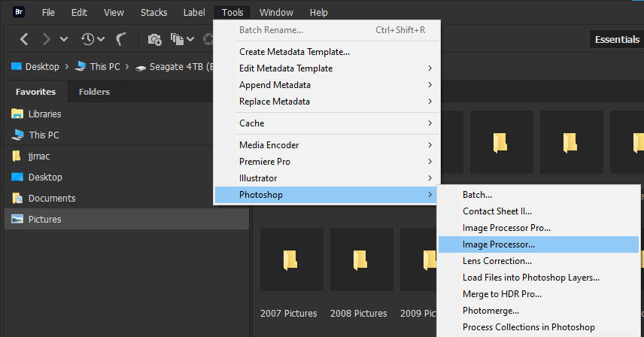Open the Window menu
Screen dimensions: 644x337
276,13
